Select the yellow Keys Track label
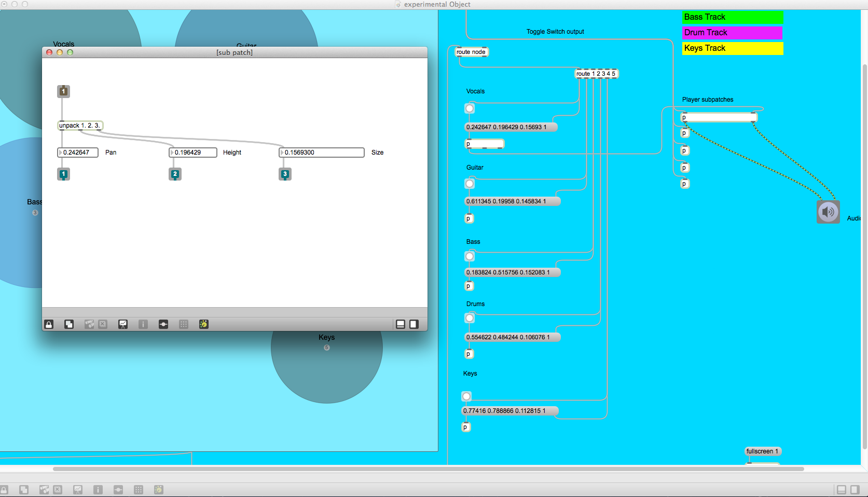Screen dimensions: 868x497 (733, 48)
